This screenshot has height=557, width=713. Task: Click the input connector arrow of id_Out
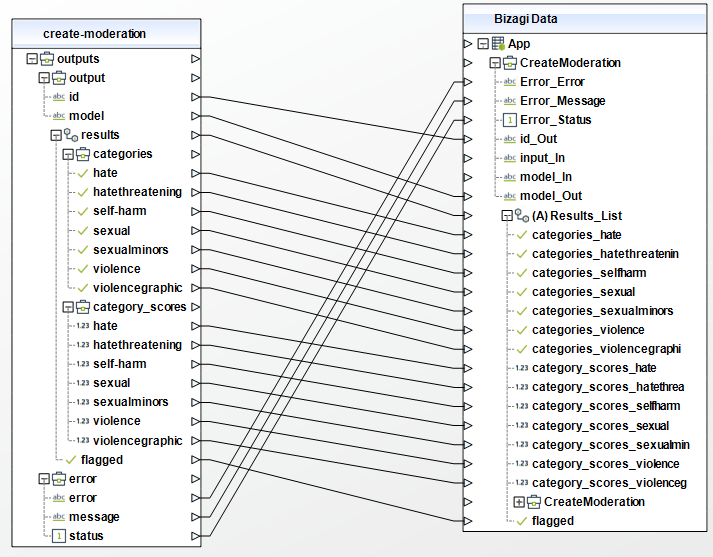[468, 139]
